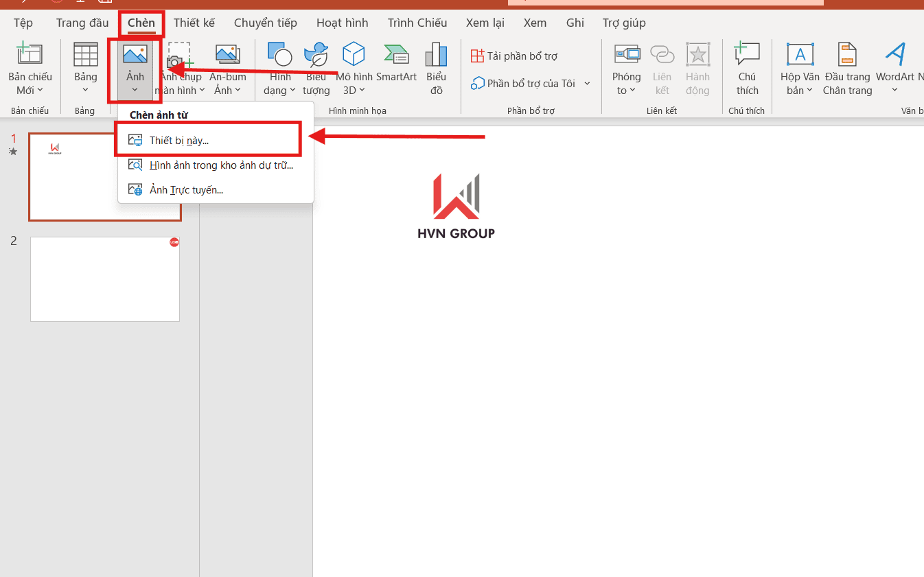Choose Thiết bị này from the menu

point(179,141)
